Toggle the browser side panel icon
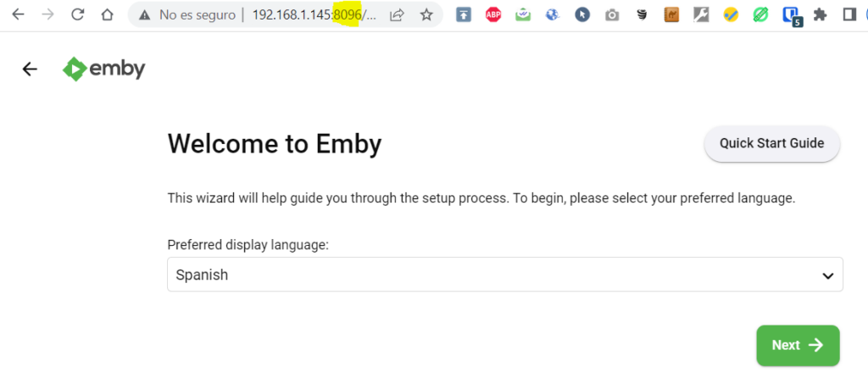This screenshot has height=389, width=868. (849, 15)
